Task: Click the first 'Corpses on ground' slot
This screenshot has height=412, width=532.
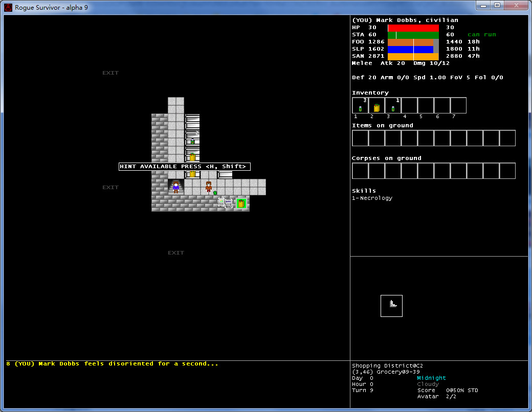Action: click(360, 171)
